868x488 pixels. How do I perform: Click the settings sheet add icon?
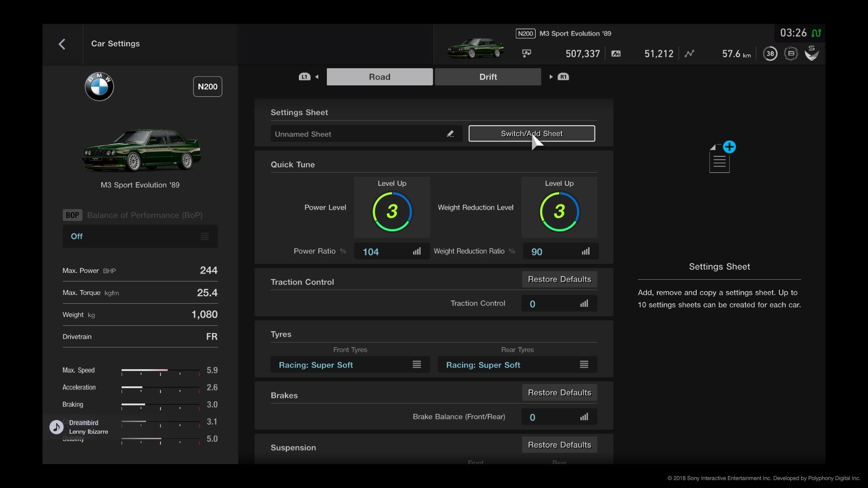pos(722,156)
